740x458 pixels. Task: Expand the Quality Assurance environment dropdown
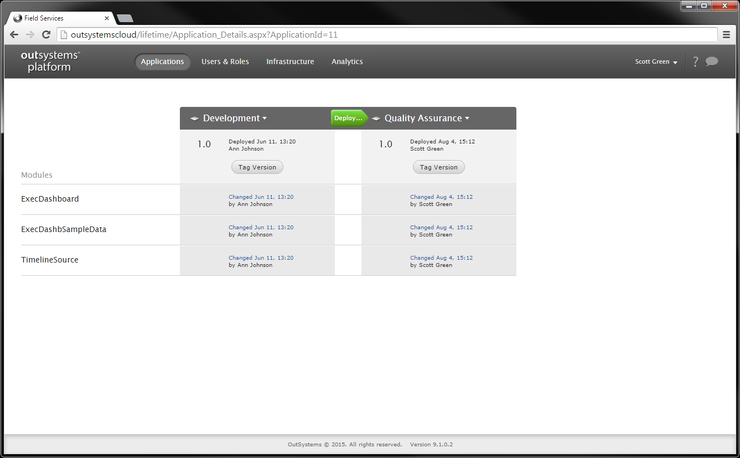[x=427, y=118]
